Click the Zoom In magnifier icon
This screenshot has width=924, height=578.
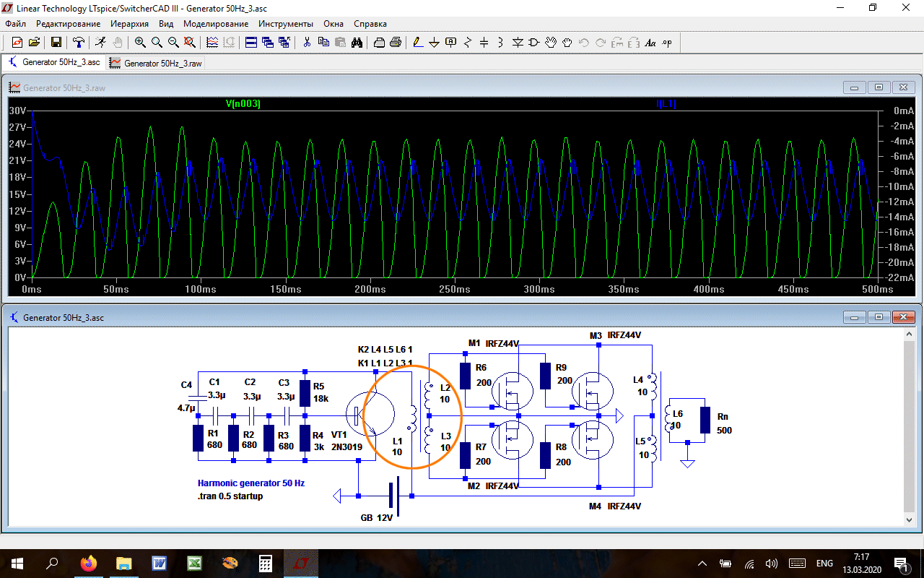pos(140,43)
